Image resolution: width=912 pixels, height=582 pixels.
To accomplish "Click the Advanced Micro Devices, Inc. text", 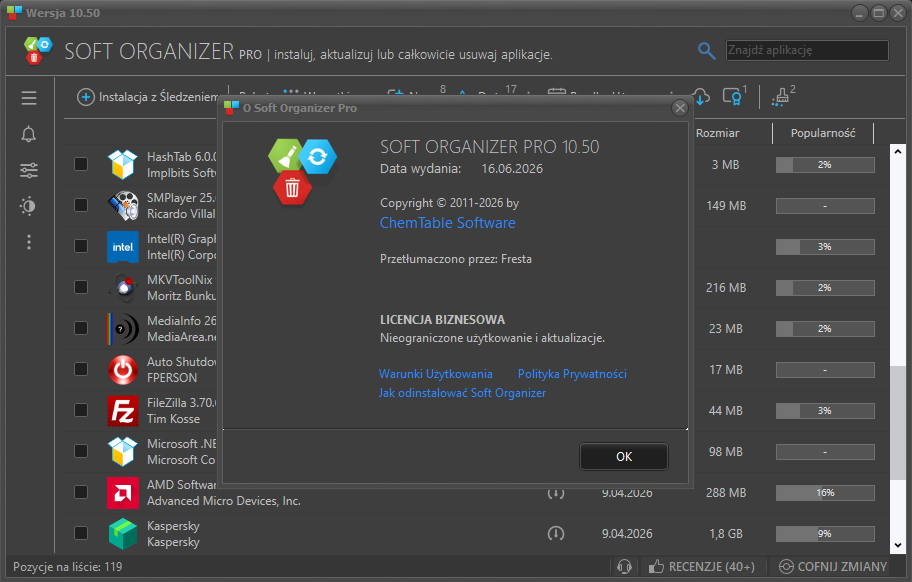I will click(x=223, y=501).
